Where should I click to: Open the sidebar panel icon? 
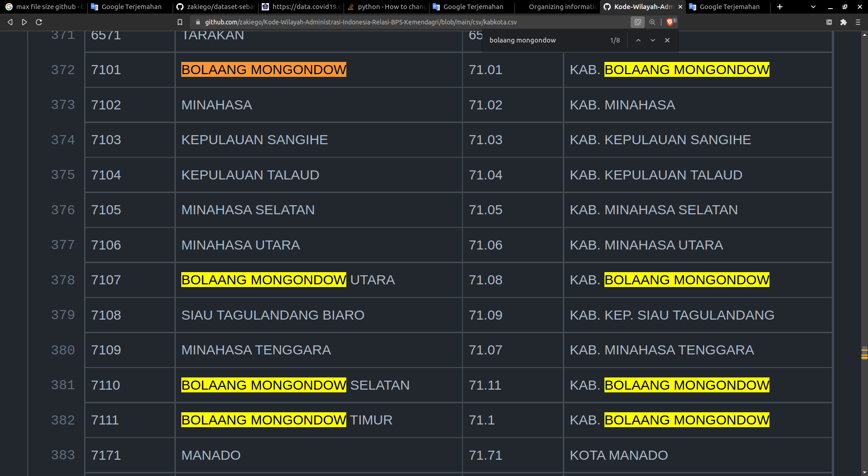[x=829, y=22]
